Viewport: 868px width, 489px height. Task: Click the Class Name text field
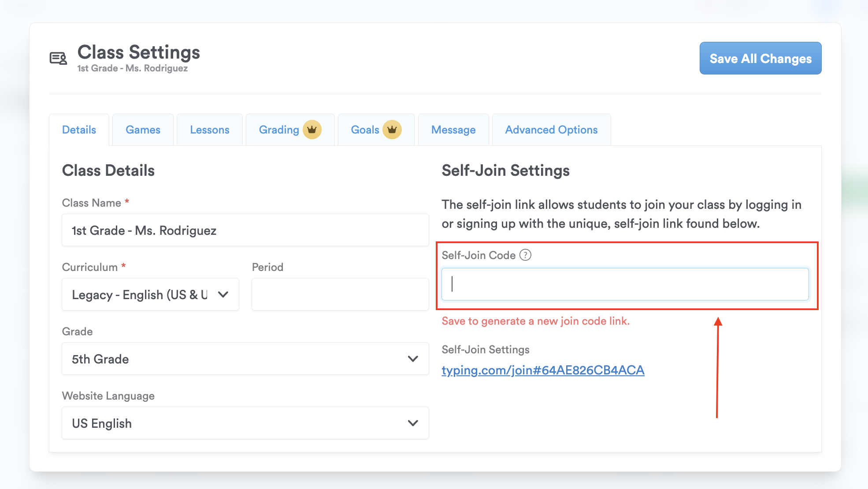point(245,230)
